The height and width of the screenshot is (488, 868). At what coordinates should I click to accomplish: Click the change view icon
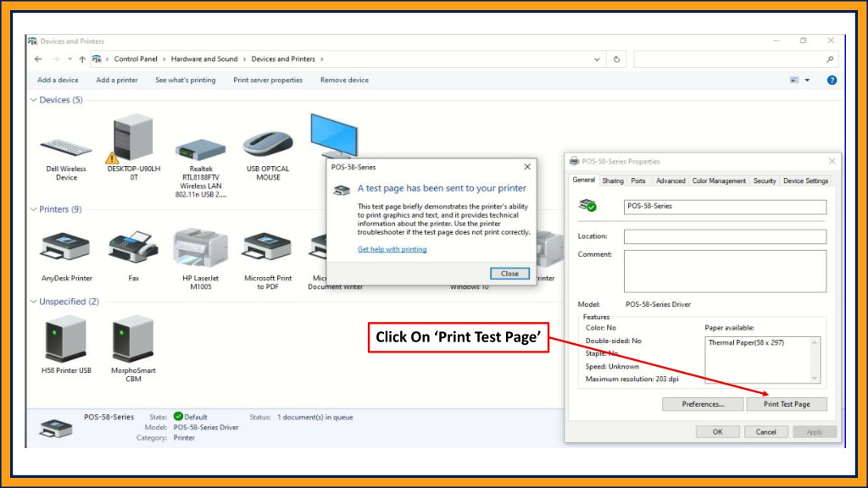[x=794, y=80]
